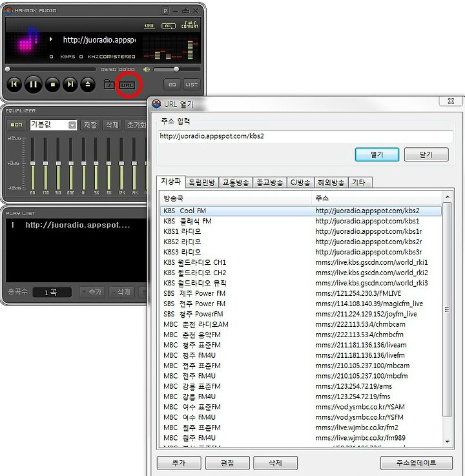
Task: Click the 주소 column header
Action: [377, 198]
